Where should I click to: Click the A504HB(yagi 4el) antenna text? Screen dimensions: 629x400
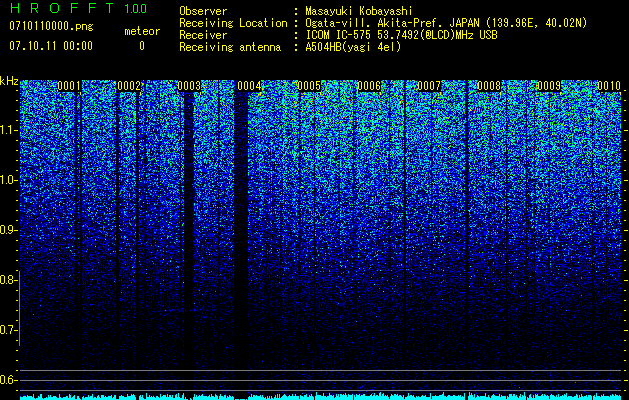click(x=353, y=47)
